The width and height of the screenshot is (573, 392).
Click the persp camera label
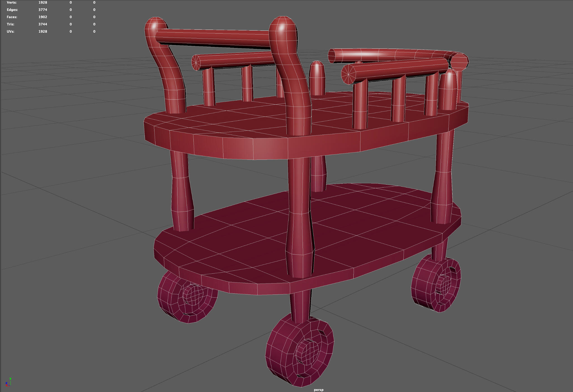coord(318,389)
